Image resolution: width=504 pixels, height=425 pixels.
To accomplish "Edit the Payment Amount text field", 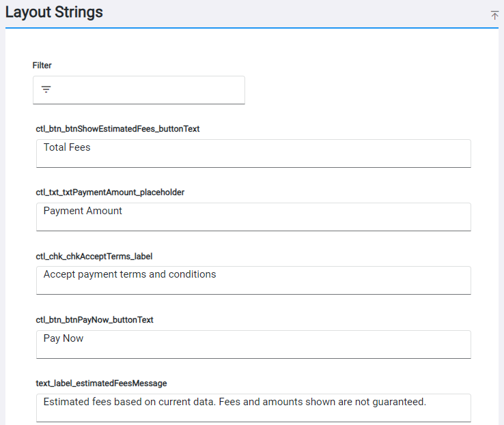I will [253, 216].
